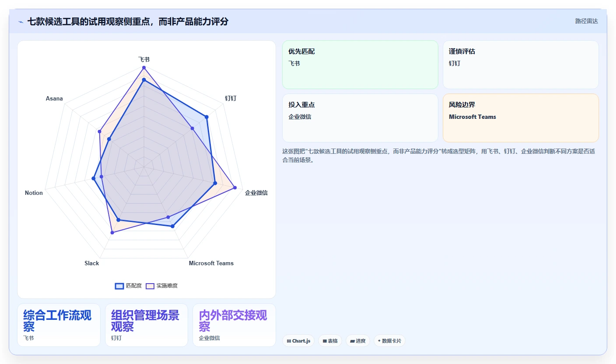This screenshot has height=364, width=616.
Task: Open the 投入重点 card
Action: tap(360, 118)
